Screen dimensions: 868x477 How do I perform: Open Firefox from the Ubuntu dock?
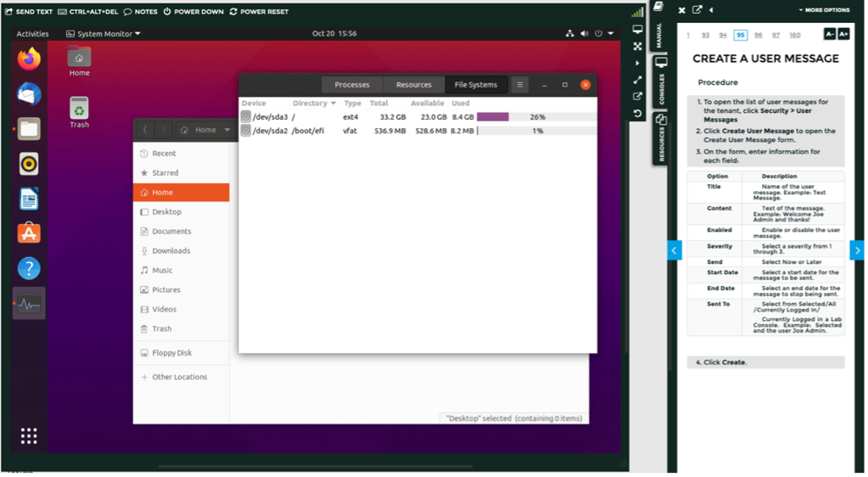29,59
